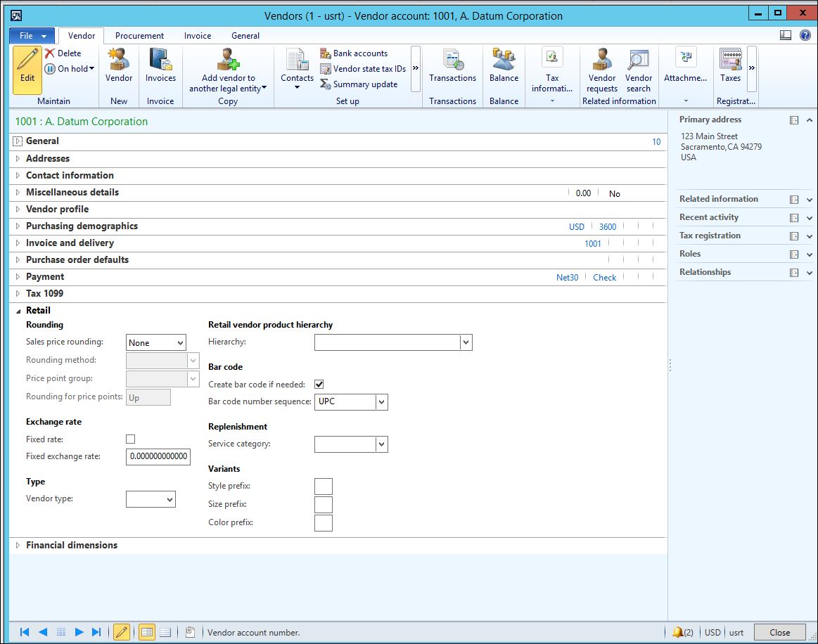Open the File menu

pos(32,36)
